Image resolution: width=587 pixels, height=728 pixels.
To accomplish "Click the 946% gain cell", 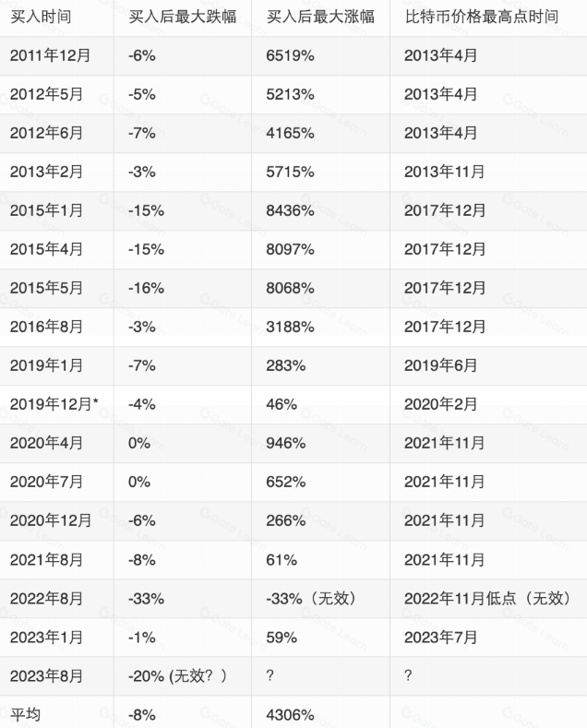I will [286, 443].
